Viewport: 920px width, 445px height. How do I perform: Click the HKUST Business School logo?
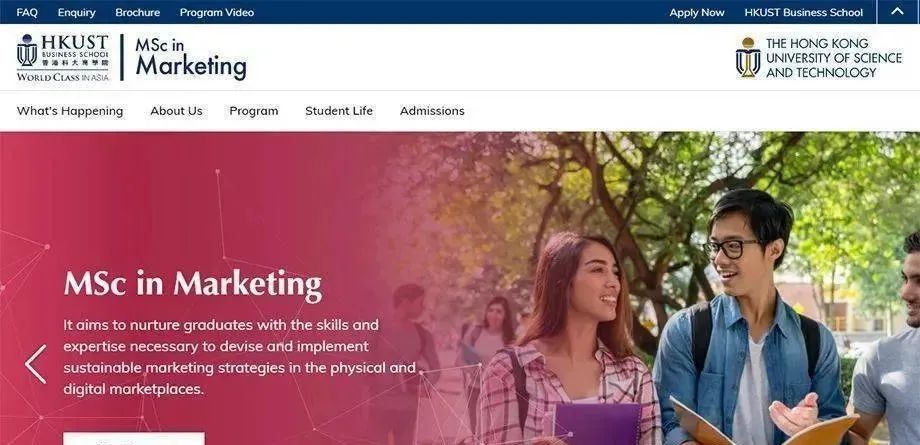[63, 58]
